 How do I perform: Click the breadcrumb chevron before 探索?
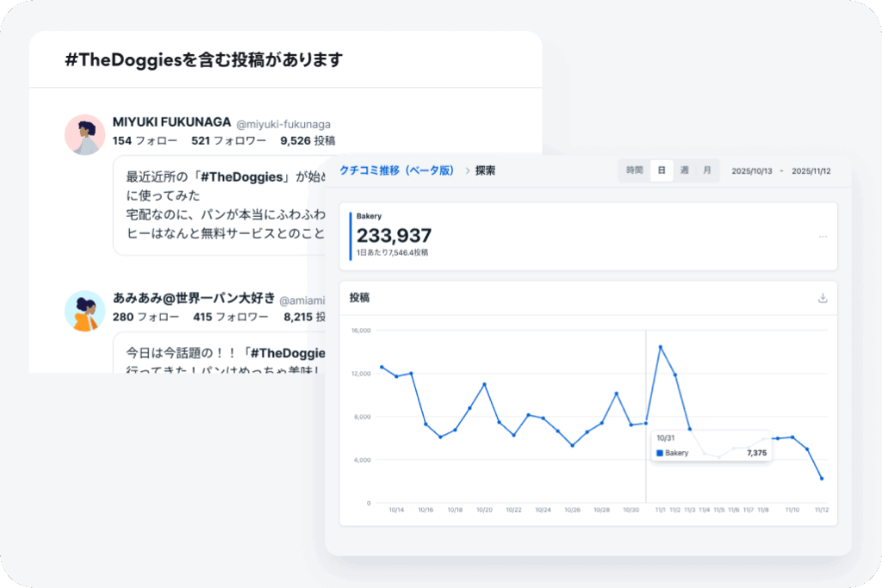(x=468, y=170)
